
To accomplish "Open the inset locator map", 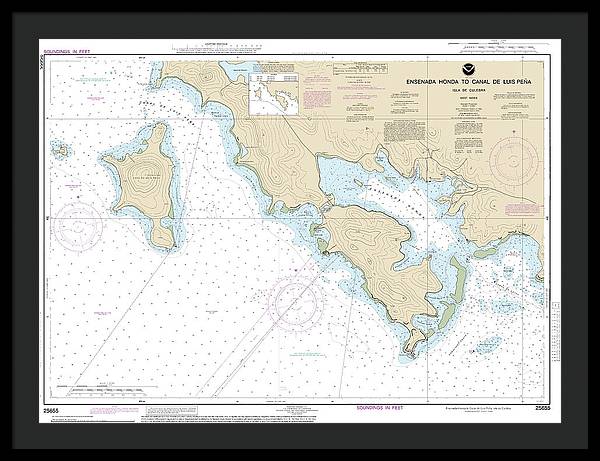I will pyautogui.click(x=273, y=101).
